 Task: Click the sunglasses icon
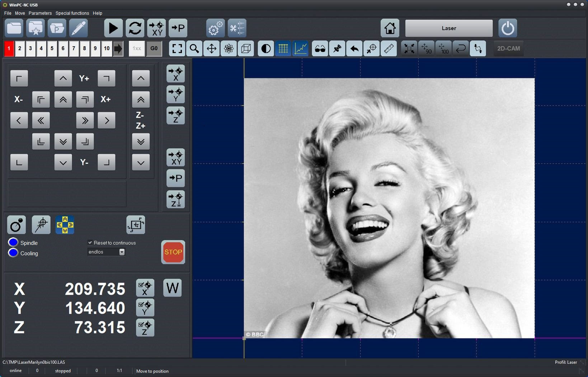[x=320, y=48]
